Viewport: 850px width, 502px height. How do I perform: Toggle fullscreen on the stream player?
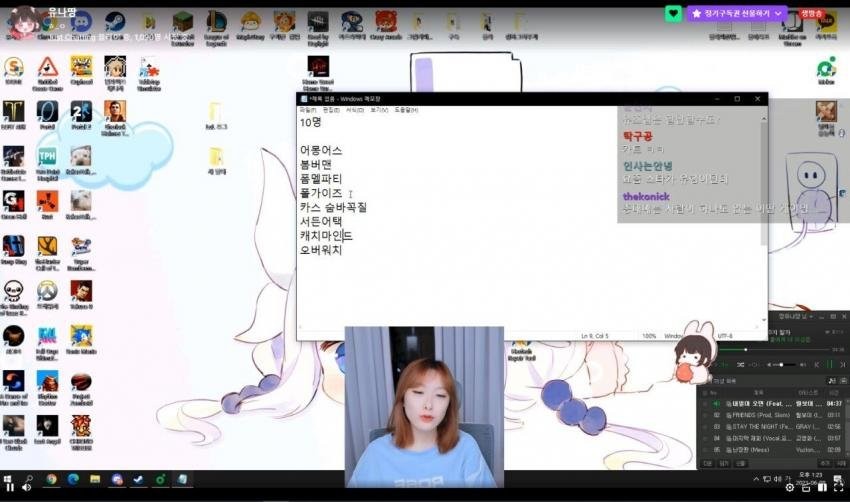(838, 487)
